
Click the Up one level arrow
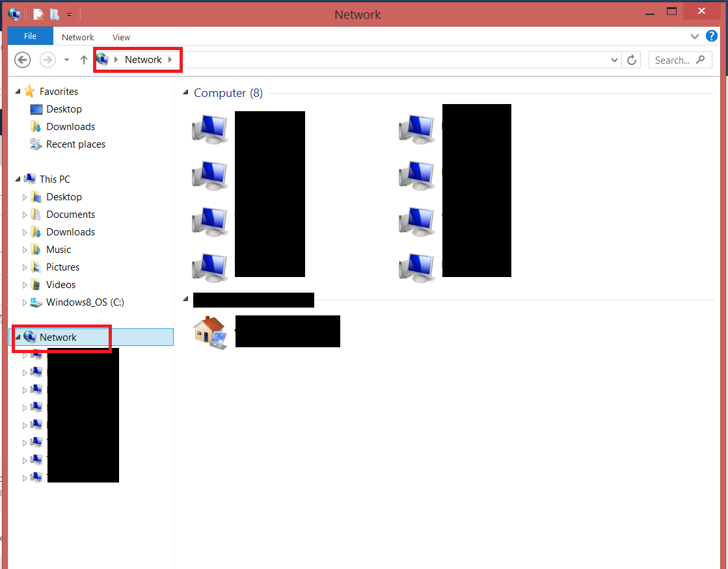(83, 60)
